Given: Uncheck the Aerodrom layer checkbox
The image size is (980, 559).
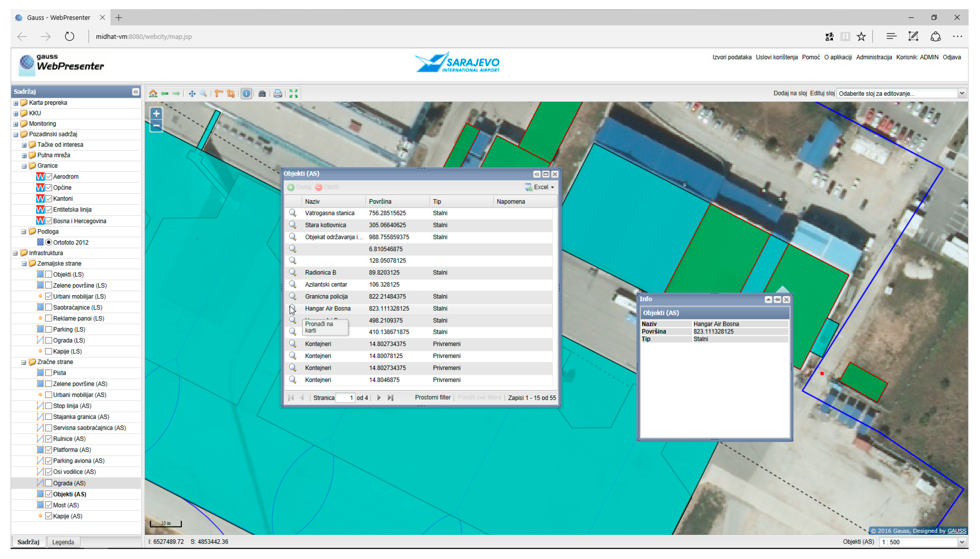Looking at the screenshot, I should [49, 177].
